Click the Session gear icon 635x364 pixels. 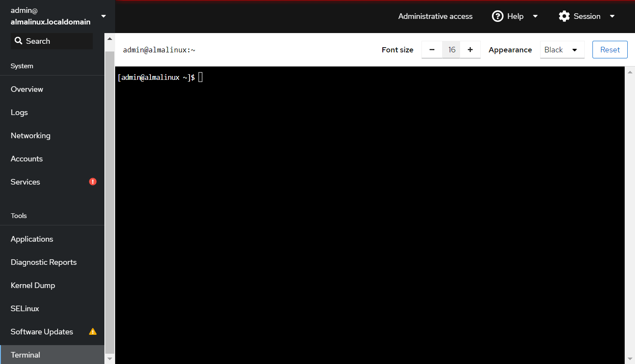pyautogui.click(x=564, y=16)
